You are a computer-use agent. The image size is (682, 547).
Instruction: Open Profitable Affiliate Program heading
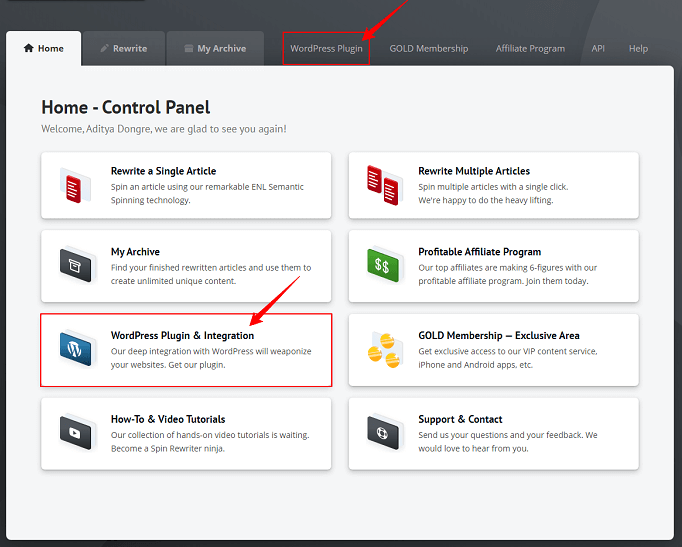click(x=480, y=252)
